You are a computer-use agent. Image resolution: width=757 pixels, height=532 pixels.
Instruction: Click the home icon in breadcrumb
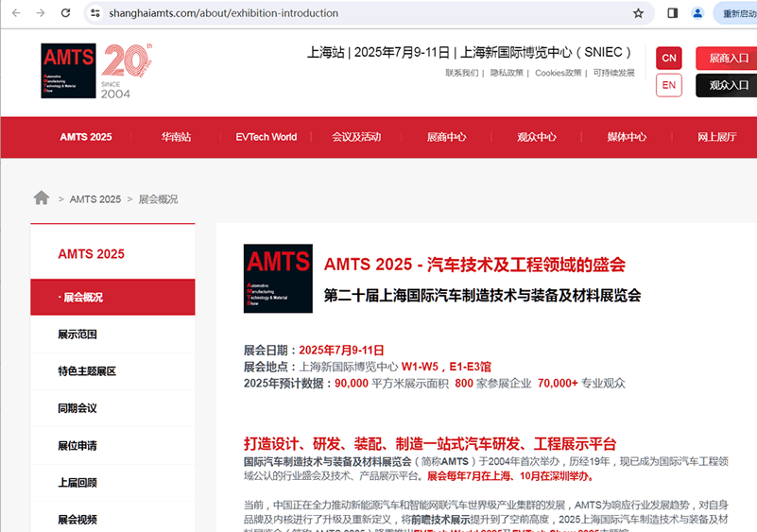42,197
